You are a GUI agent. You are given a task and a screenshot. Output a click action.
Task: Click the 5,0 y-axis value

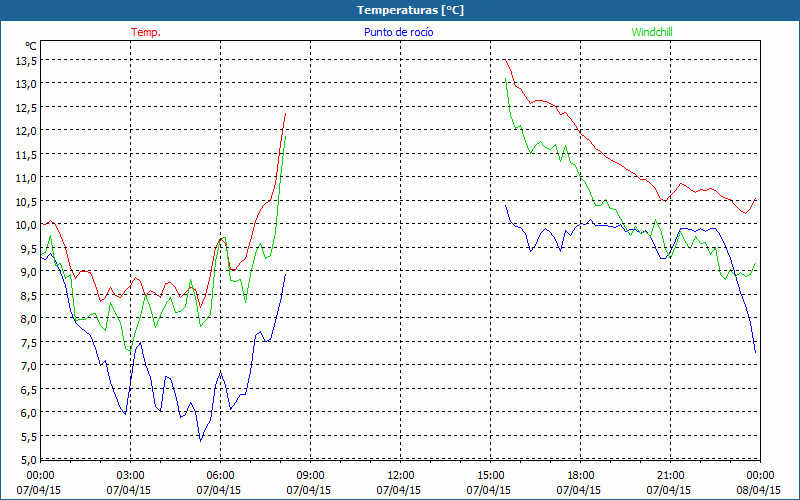click(29, 460)
